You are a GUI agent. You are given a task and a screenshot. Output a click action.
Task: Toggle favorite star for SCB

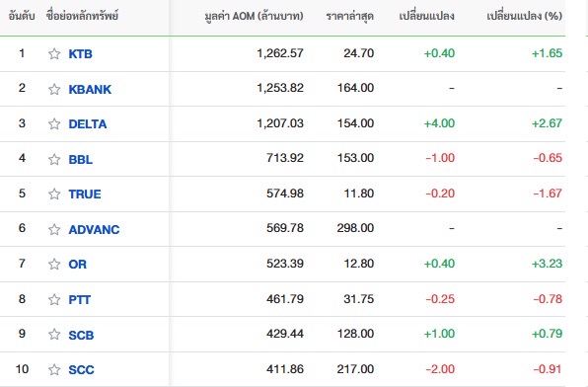54,335
